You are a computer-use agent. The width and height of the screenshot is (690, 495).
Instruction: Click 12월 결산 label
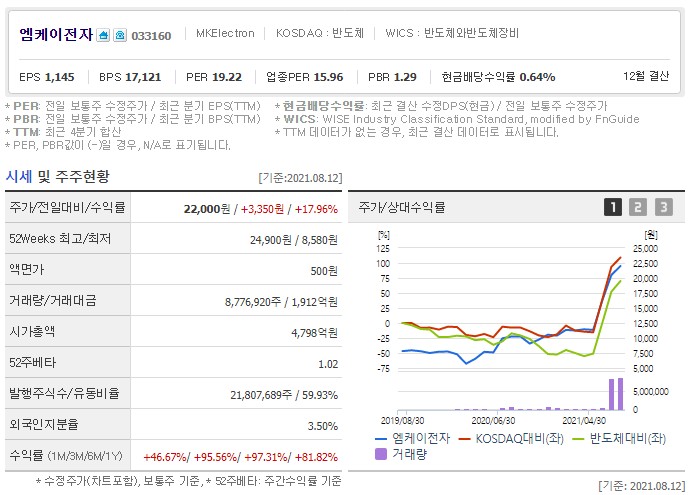point(646,76)
